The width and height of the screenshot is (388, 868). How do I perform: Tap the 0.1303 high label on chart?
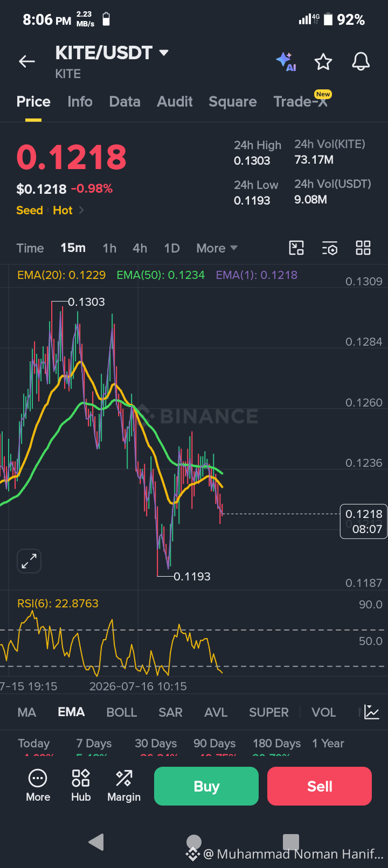[86, 302]
